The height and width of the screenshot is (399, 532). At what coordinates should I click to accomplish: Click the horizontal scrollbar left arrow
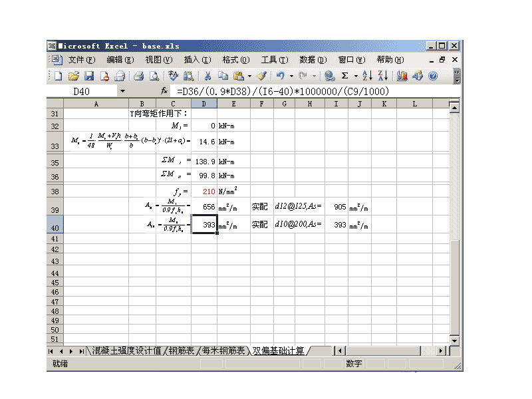coord(340,351)
